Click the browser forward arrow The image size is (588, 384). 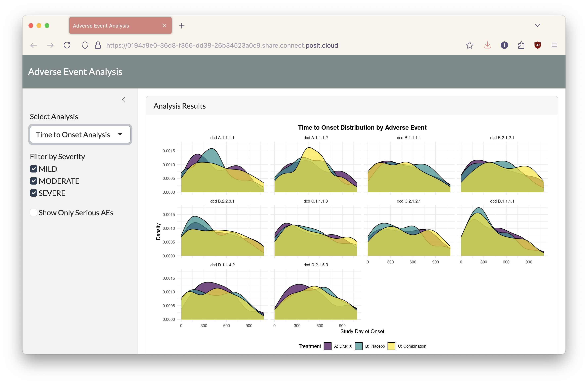[x=50, y=45]
